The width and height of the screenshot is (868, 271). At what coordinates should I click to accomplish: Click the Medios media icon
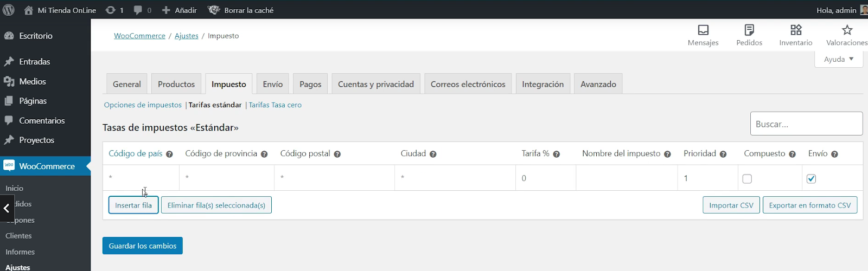pos(9,81)
